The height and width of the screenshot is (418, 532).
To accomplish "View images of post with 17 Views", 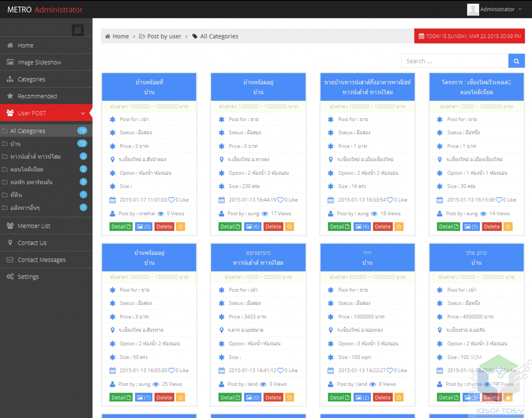I will click(252, 227).
